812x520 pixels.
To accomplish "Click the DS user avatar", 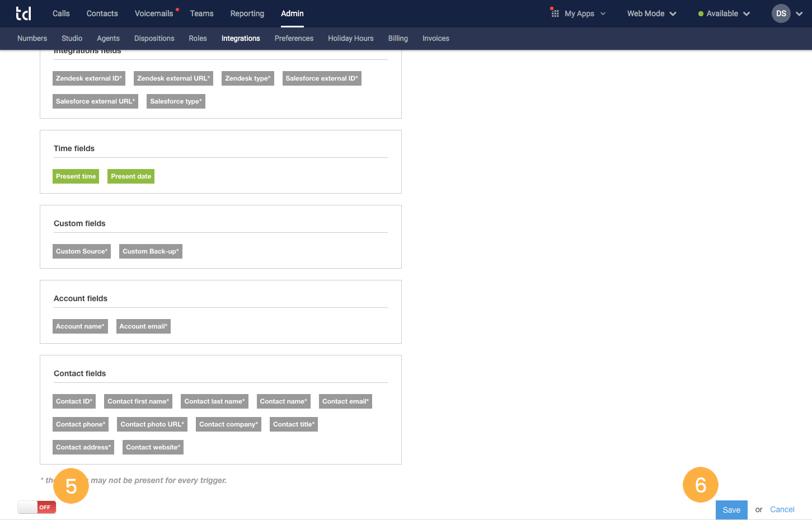I will [x=781, y=13].
